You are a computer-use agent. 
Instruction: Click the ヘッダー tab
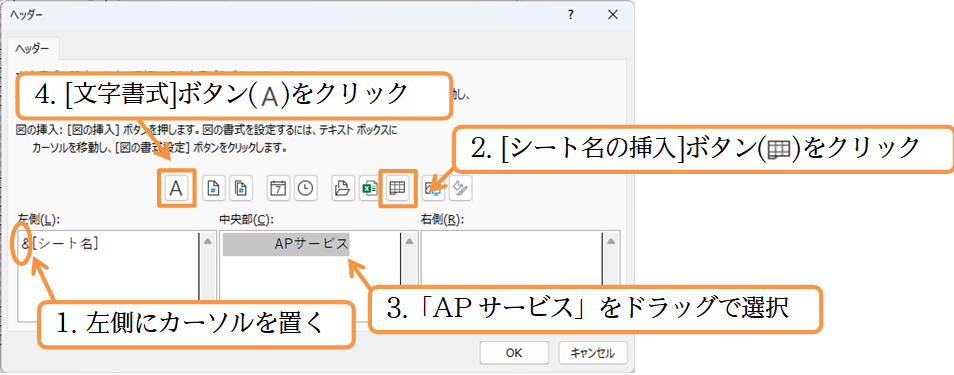point(33,48)
